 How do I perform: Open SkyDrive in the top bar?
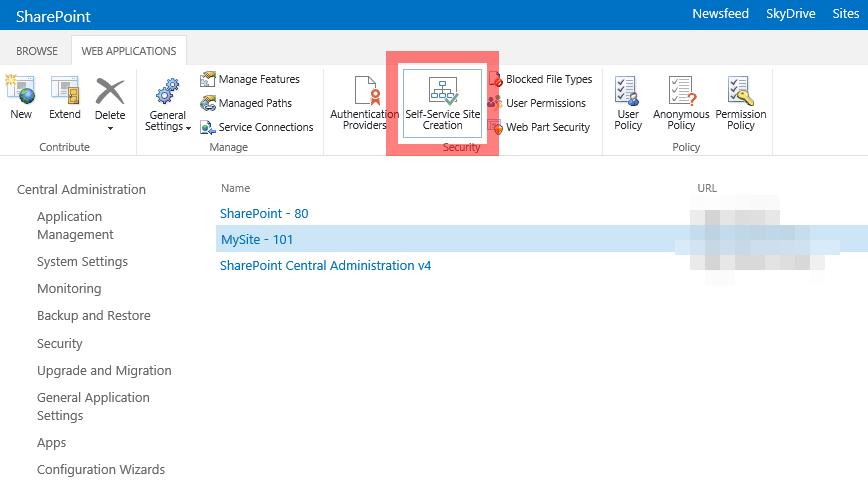[790, 14]
